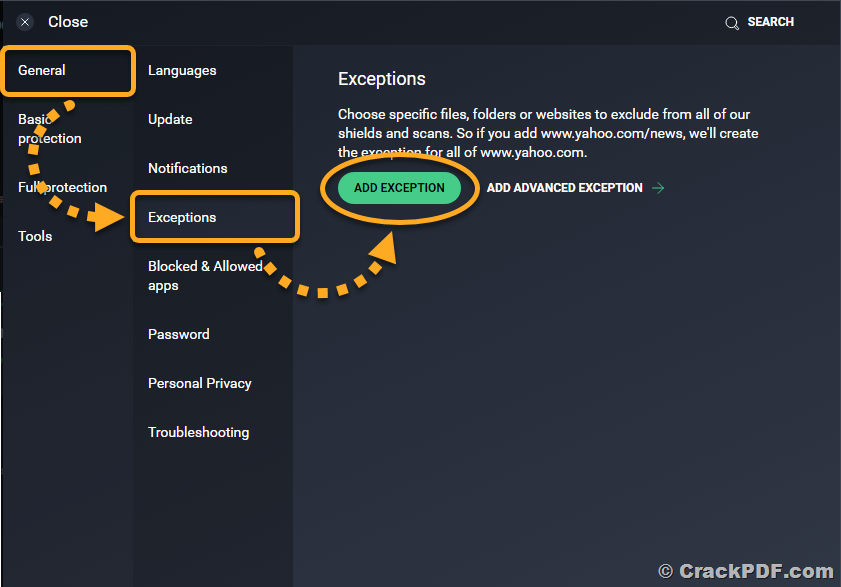Click the Exceptions heading
841x587 pixels.
pos(381,79)
